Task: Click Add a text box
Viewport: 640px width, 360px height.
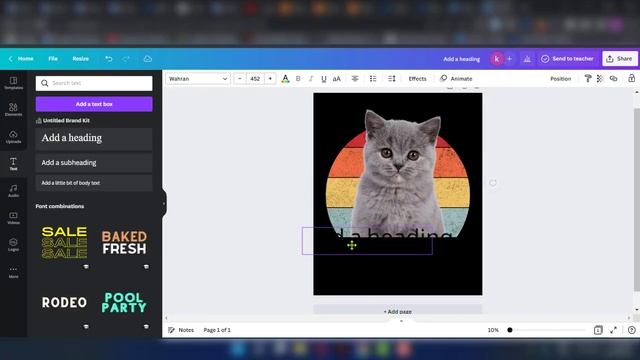Action: coord(94,104)
